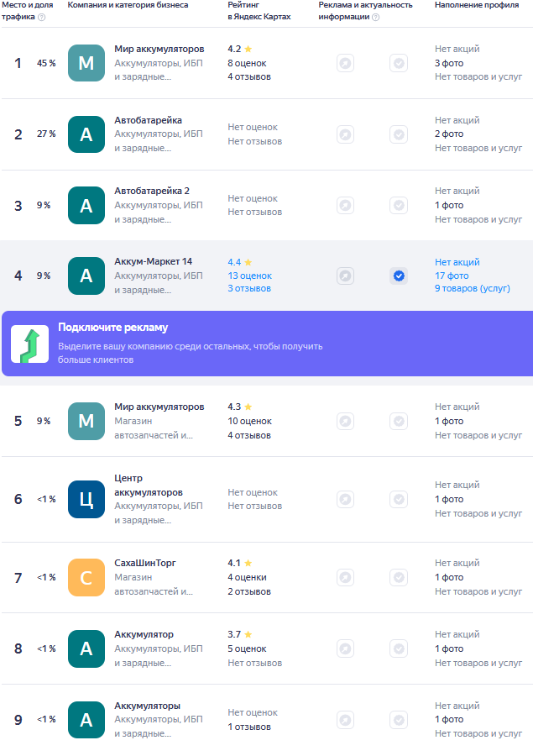Viewport: 533px width, 756px height.
Task: Click the Центр аккумуляторов 'Ц' avatar
Action: (x=86, y=499)
